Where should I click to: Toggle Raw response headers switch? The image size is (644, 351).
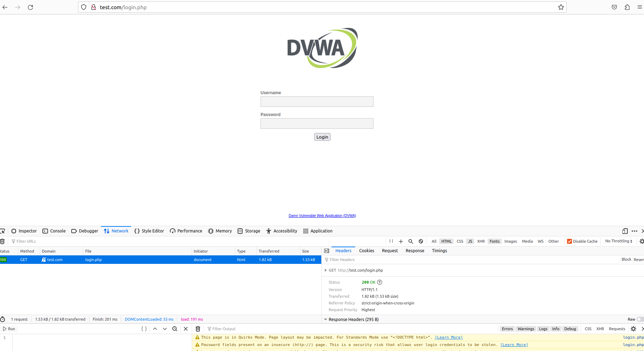[640, 319]
